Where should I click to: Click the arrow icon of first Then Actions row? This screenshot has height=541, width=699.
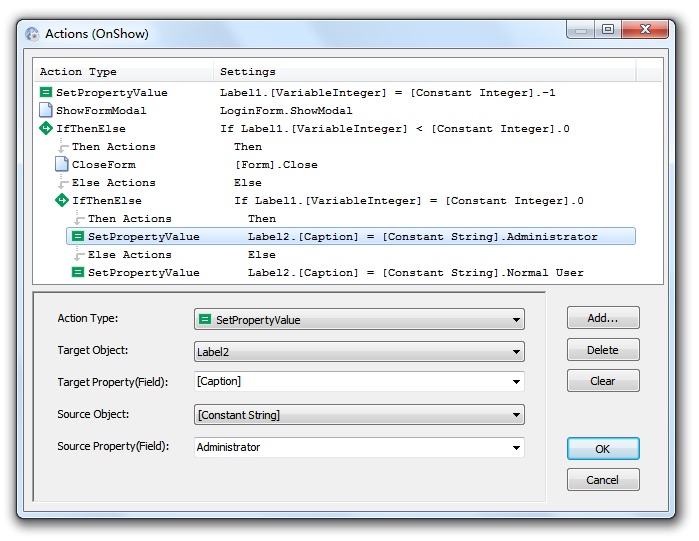(x=64, y=146)
